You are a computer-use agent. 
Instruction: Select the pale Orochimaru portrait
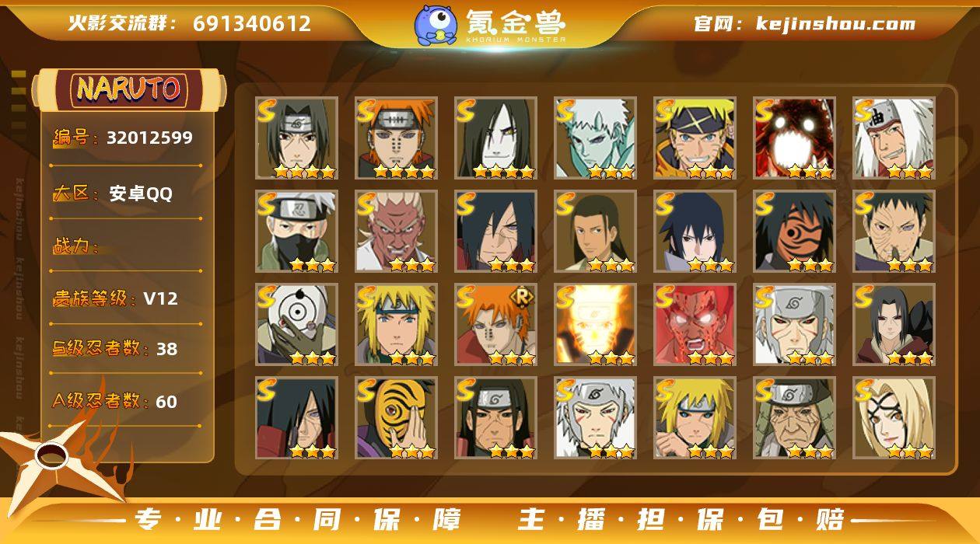495,138
